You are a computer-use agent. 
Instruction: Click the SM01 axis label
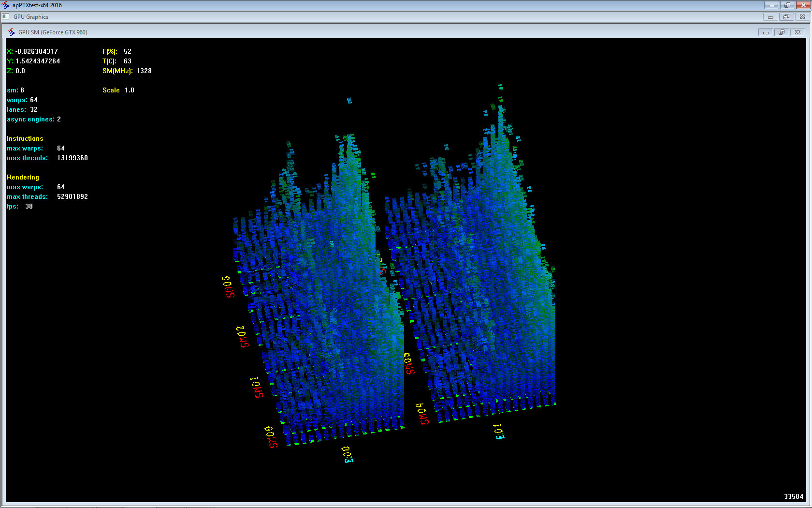coord(257,387)
